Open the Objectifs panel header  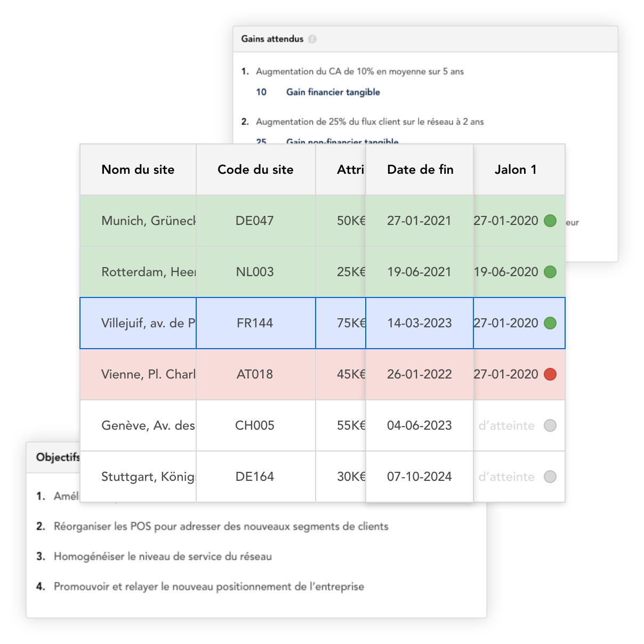pos(58,457)
